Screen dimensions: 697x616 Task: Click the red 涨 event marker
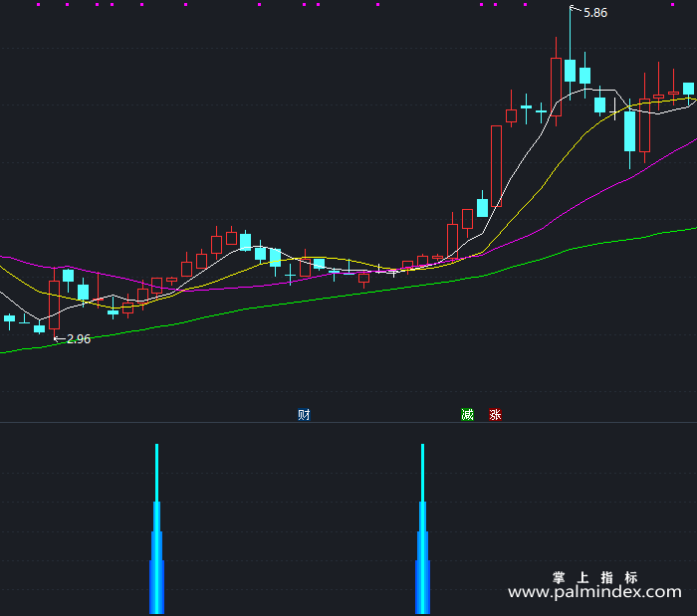pyautogui.click(x=495, y=415)
